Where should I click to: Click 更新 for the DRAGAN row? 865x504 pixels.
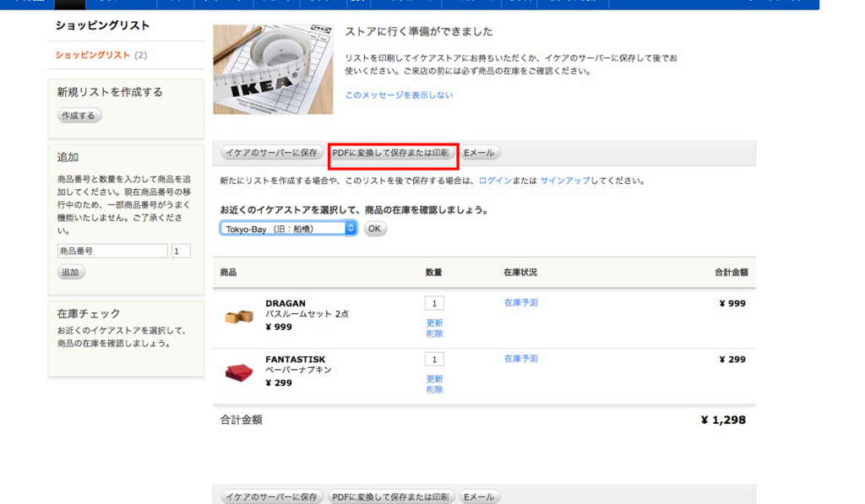434,322
